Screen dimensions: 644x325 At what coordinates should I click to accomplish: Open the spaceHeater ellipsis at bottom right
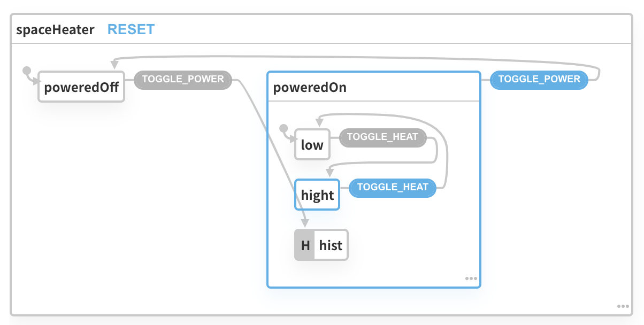tap(623, 306)
